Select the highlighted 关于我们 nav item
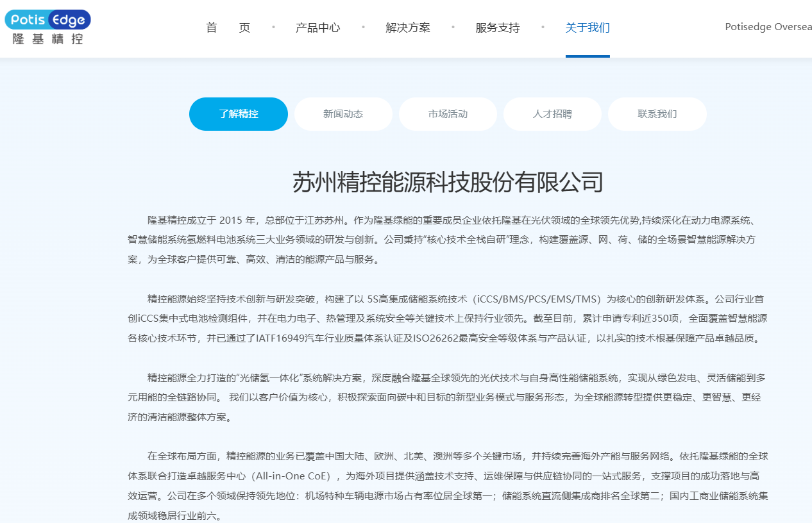This screenshot has height=523, width=812. 588,28
